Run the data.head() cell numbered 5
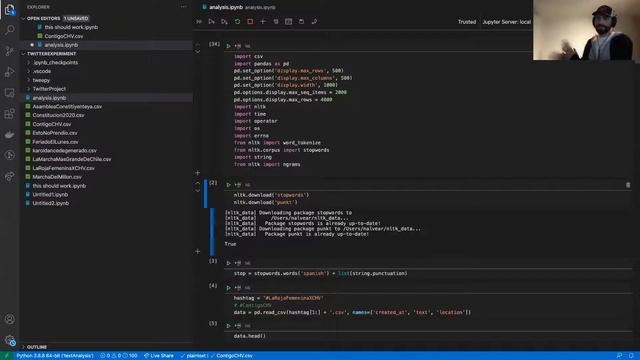The image size is (640, 360). click(x=228, y=326)
